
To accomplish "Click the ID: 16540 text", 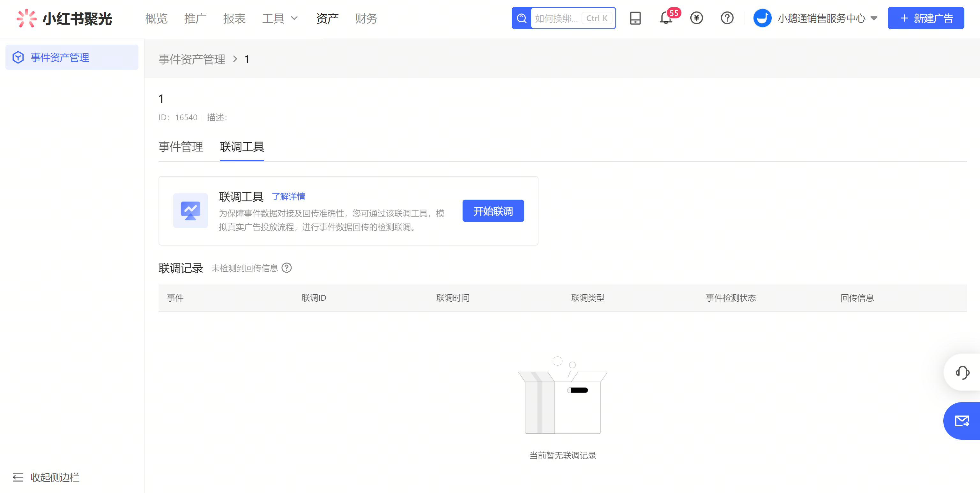I will tap(178, 117).
